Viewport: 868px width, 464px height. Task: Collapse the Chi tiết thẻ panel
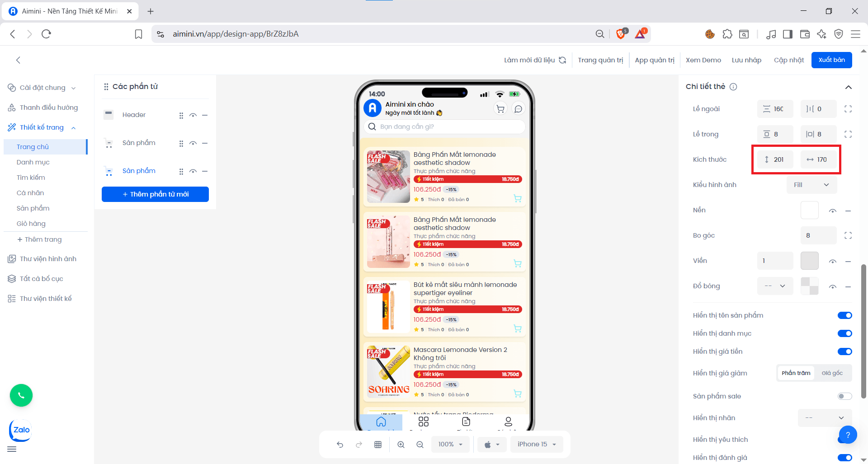click(849, 87)
